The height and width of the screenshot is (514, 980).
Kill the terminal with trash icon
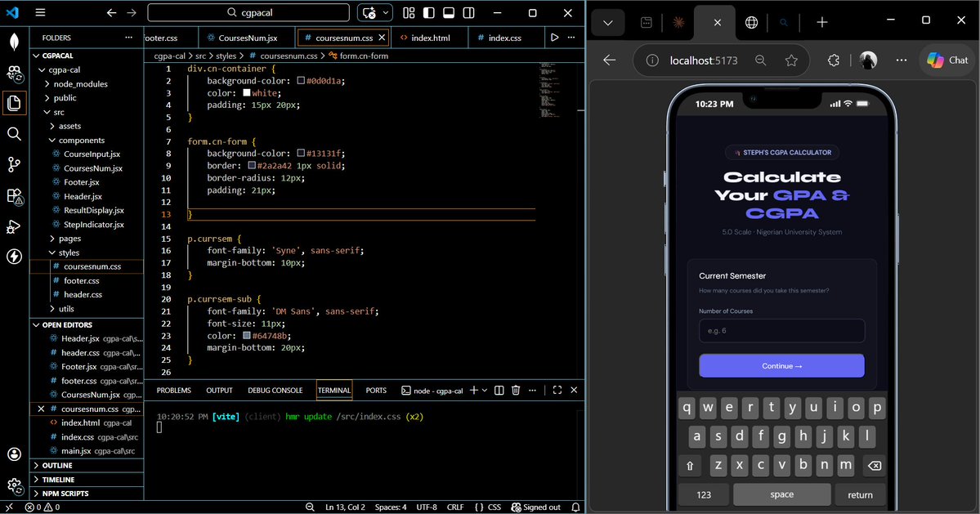[x=516, y=391]
